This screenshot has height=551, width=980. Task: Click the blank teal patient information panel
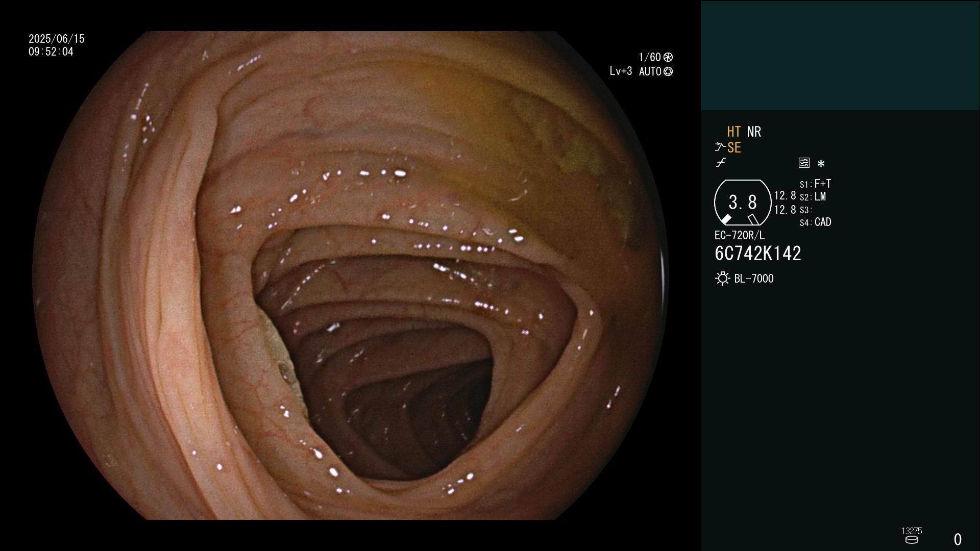pos(840,55)
